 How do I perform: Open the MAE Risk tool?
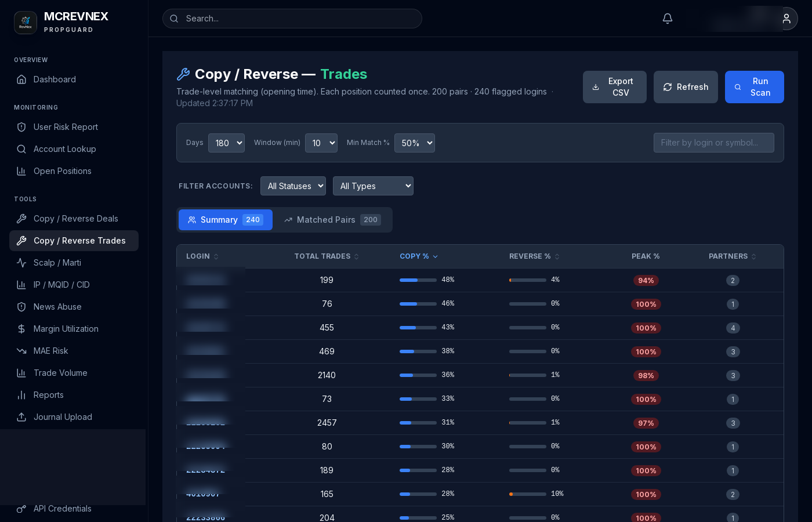pyautogui.click(x=51, y=351)
